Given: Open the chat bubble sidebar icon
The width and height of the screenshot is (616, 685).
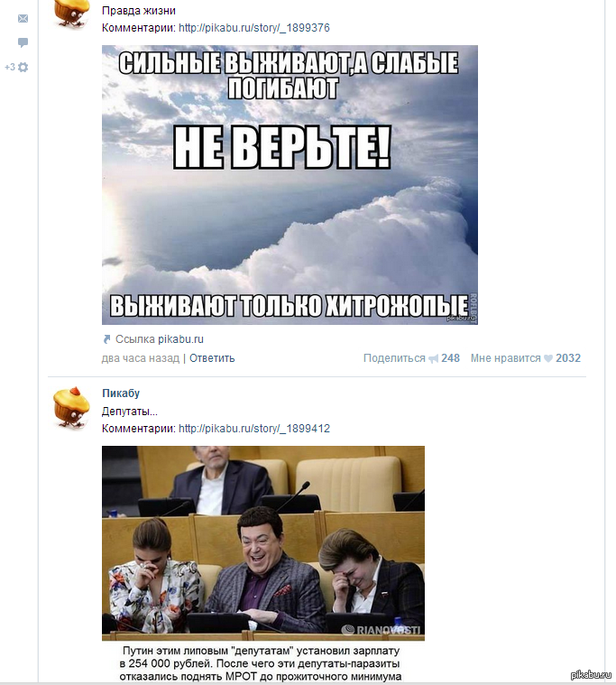Looking at the screenshot, I should (x=23, y=42).
